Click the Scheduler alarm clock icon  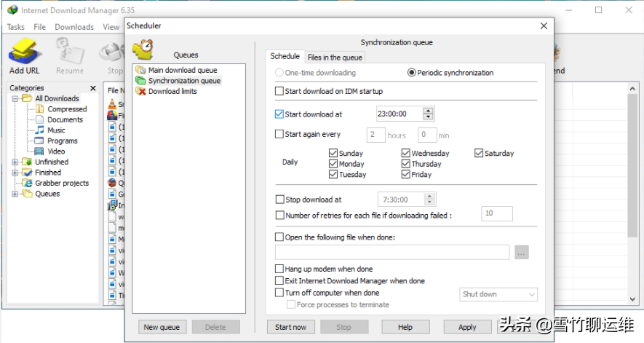click(x=143, y=50)
